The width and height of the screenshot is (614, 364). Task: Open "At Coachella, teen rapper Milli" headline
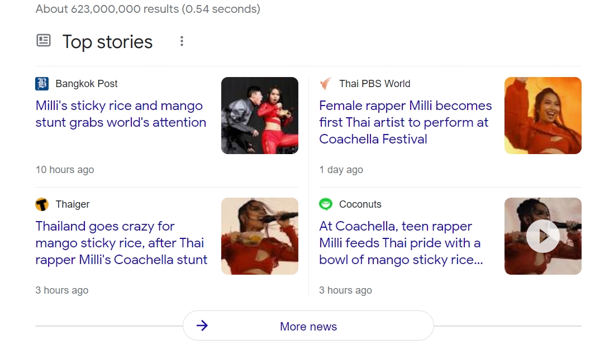click(401, 243)
